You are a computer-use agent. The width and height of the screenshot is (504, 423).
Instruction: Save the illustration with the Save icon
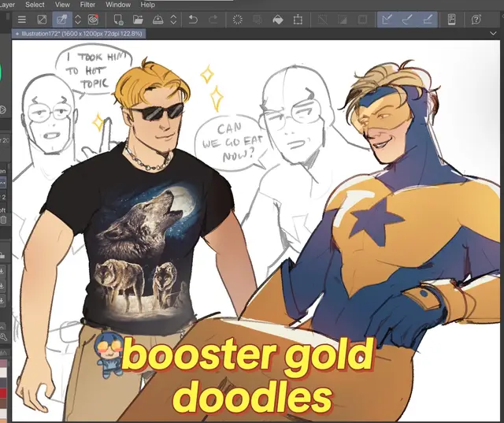point(157,20)
